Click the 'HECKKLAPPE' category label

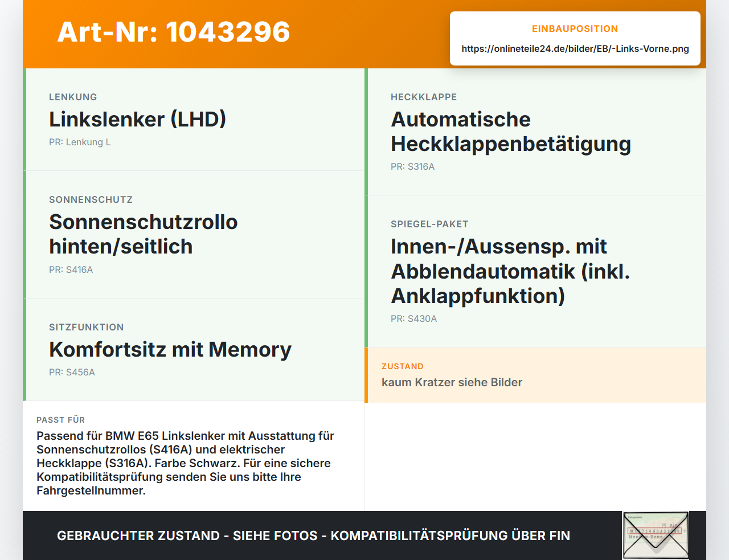coord(424,97)
